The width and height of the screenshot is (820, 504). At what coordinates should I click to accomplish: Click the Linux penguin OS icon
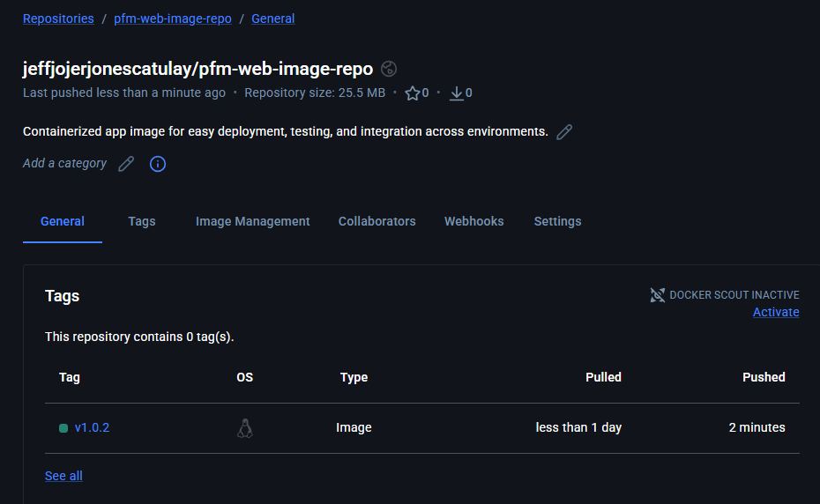(245, 427)
